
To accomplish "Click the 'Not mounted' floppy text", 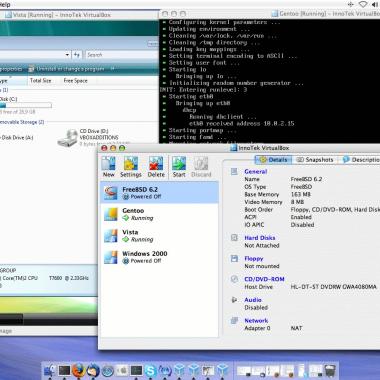I will 262,266.
